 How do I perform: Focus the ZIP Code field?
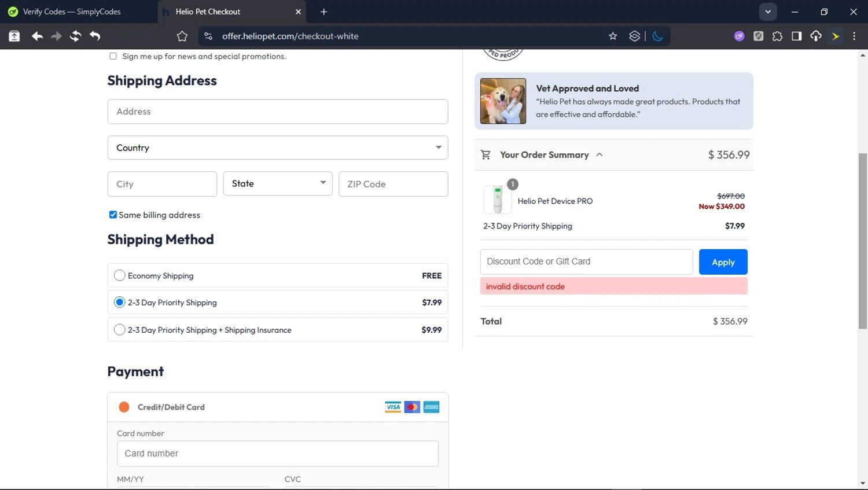(x=393, y=184)
